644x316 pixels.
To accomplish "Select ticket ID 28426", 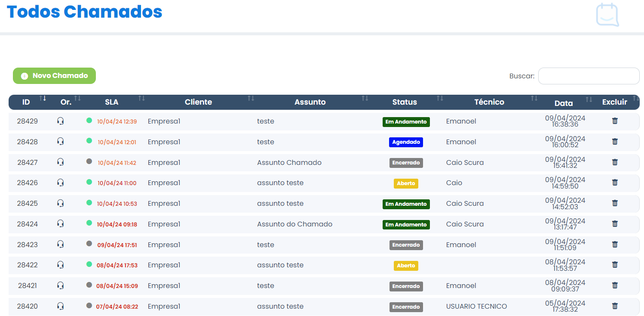I will click(28, 183).
